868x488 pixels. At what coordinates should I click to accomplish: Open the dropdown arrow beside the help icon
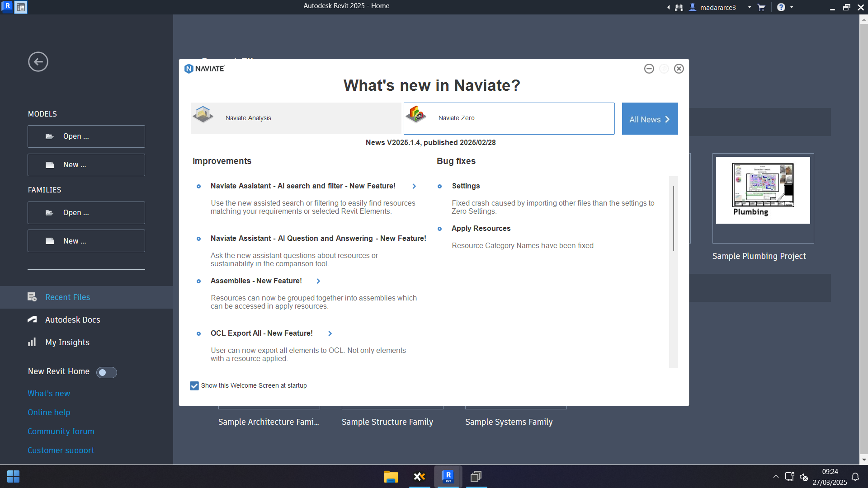[x=792, y=7]
